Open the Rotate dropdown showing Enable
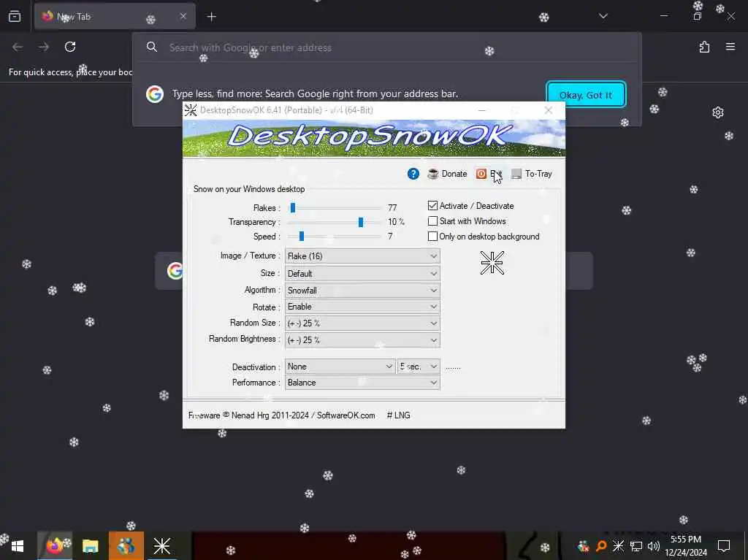The height and width of the screenshot is (560, 748). coord(362,307)
